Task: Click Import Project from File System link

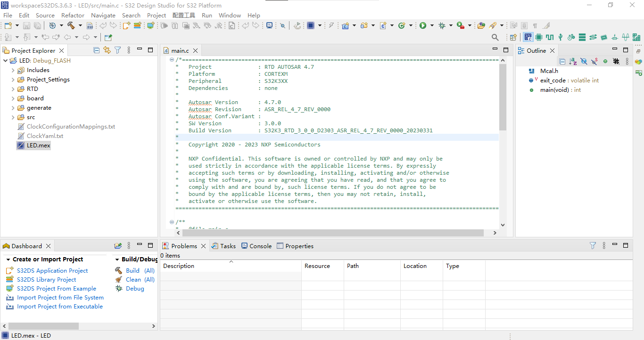Action: pos(60,298)
